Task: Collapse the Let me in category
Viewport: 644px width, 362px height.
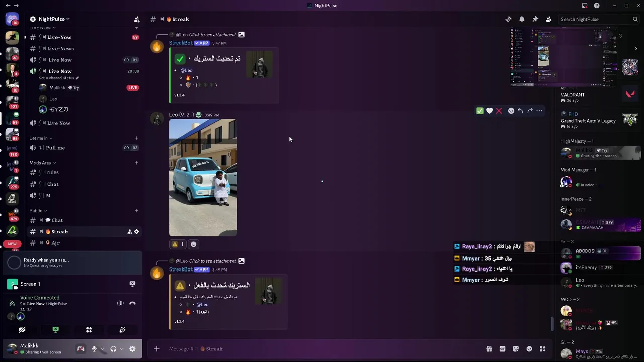Action: 41,138
